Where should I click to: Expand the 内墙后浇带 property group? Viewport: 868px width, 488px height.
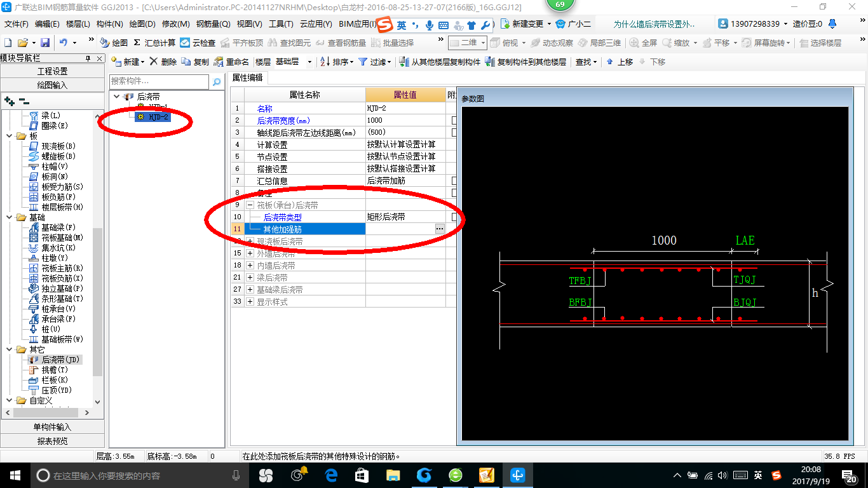250,266
